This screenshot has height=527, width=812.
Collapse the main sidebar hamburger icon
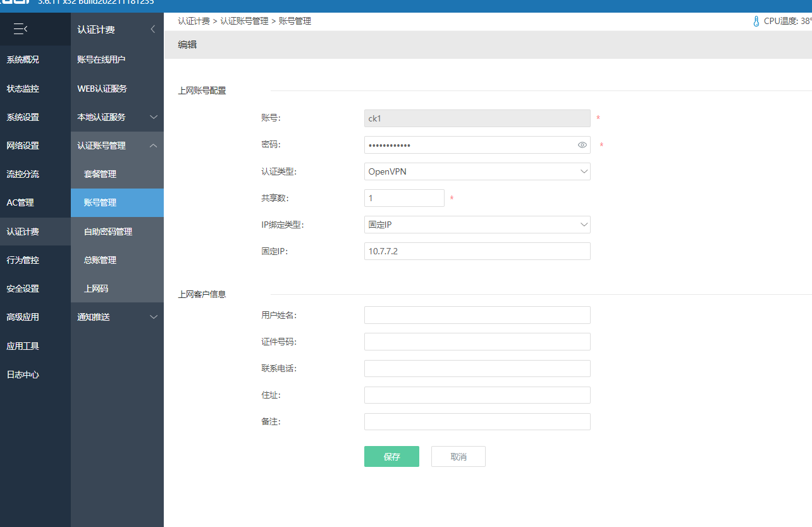point(20,29)
